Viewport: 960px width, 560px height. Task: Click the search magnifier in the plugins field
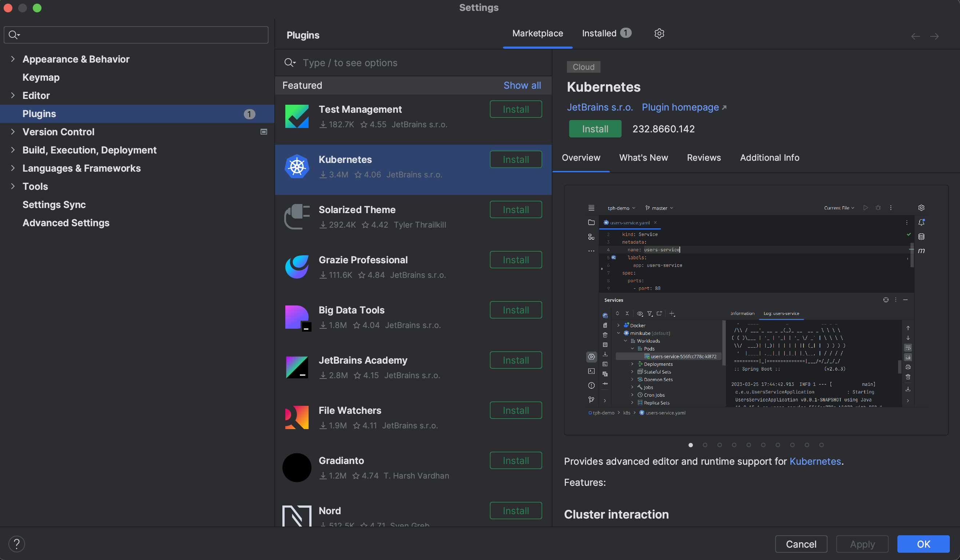click(290, 63)
